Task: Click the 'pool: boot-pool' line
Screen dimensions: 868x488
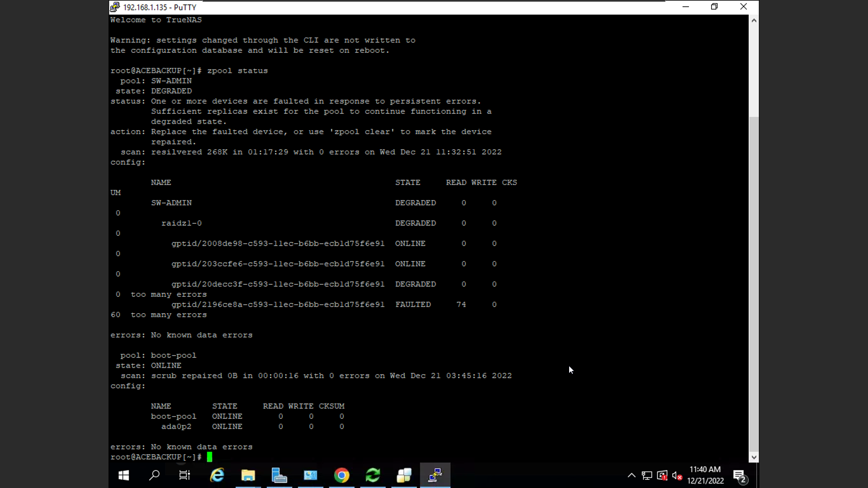Action: tap(158, 356)
